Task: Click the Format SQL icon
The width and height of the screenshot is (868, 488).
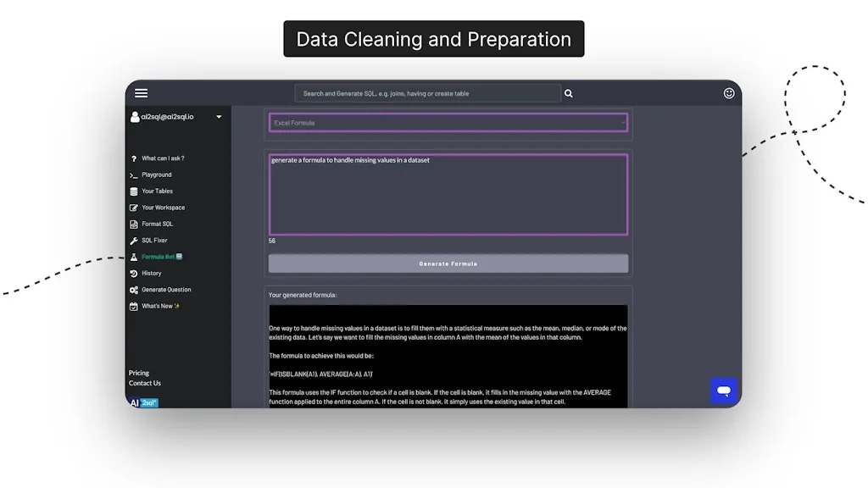Action: click(136, 224)
